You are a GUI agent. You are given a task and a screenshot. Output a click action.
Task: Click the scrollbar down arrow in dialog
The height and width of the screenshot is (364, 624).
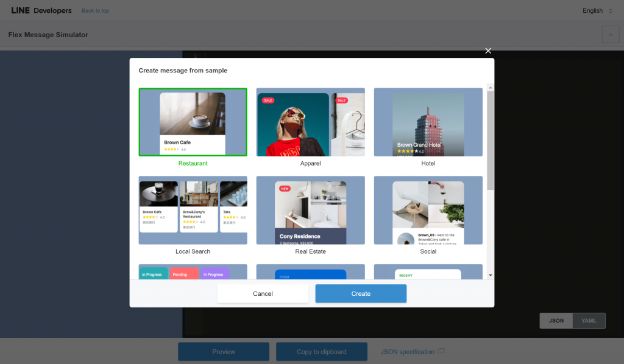(491, 275)
